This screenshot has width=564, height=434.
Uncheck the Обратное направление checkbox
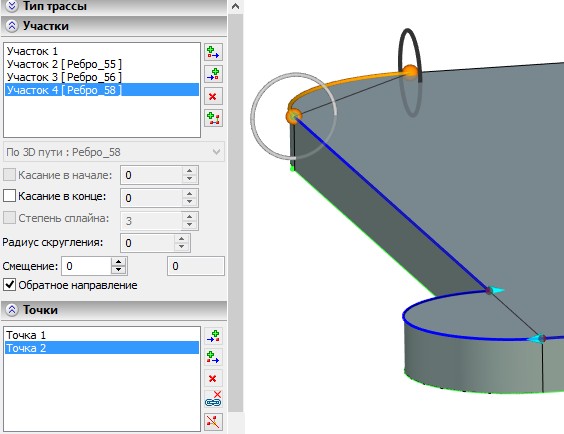click(x=9, y=285)
